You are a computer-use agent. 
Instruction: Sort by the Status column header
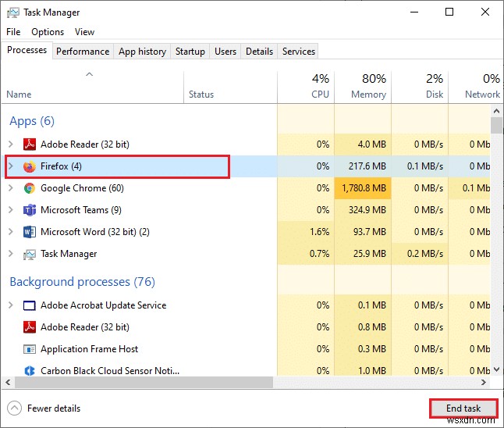230,87
